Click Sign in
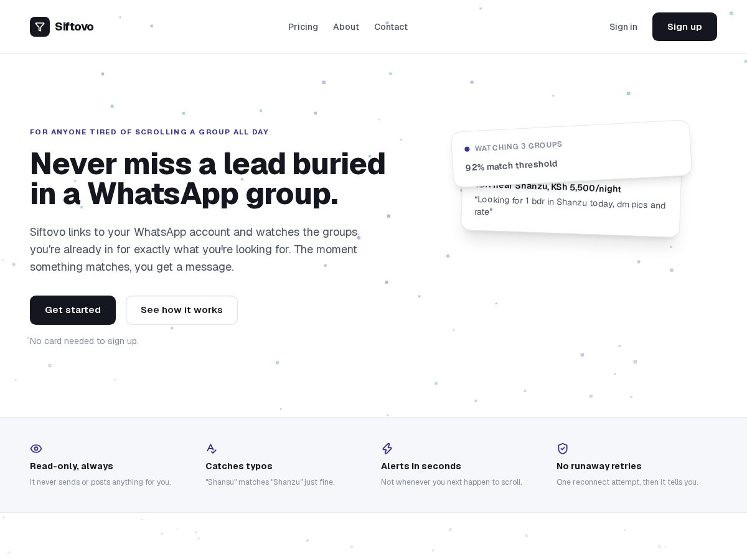The width and height of the screenshot is (747, 560). click(623, 27)
